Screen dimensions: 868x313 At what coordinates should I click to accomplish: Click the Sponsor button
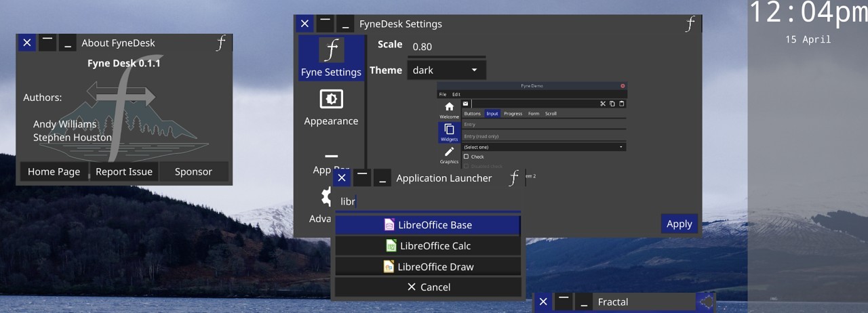193,171
